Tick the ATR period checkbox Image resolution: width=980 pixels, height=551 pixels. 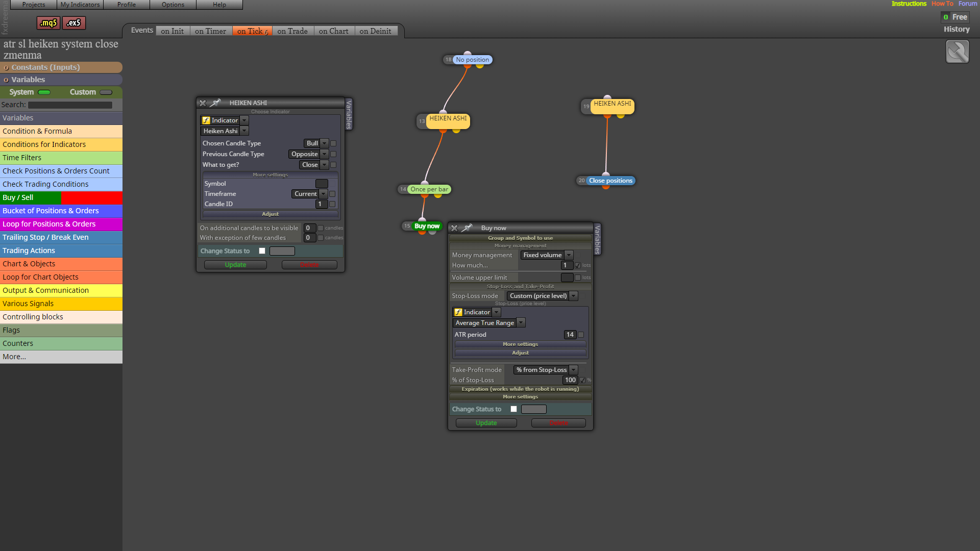pyautogui.click(x=581, y=335)
